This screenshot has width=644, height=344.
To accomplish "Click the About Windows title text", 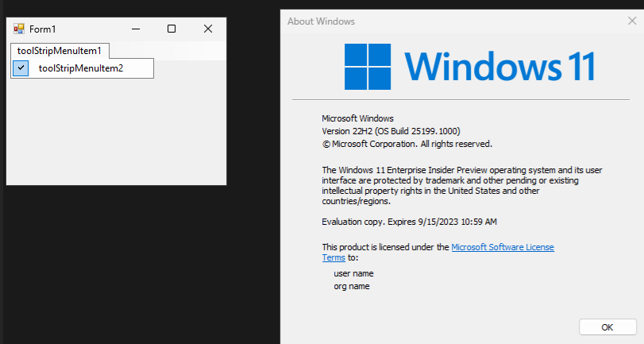I will (321, 21).
